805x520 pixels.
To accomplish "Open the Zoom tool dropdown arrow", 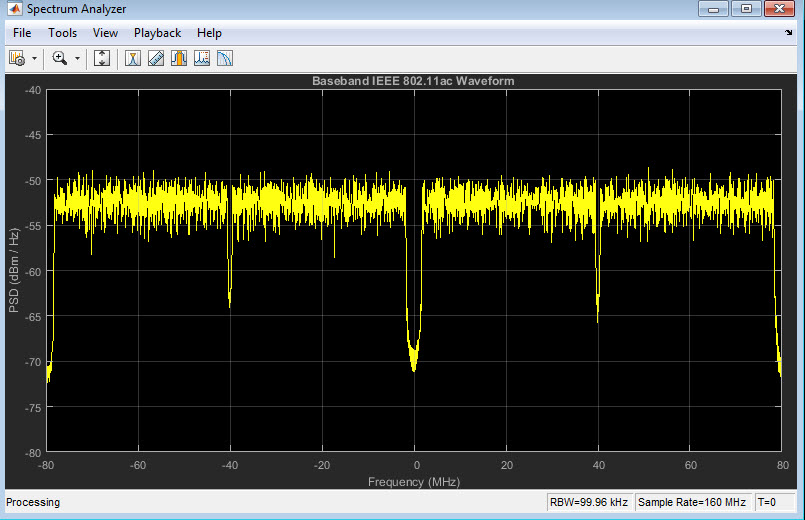I will (x=76, y=58).
